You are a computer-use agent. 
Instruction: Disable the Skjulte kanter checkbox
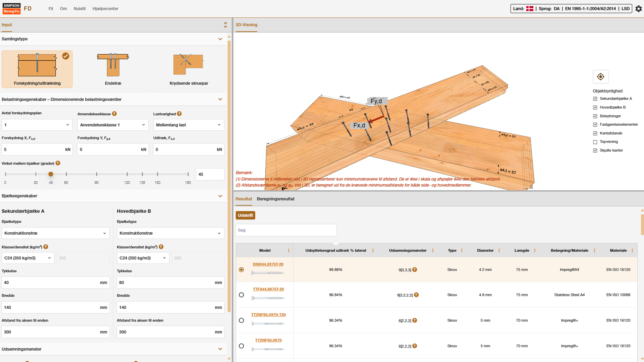click(x=595, y=150)
